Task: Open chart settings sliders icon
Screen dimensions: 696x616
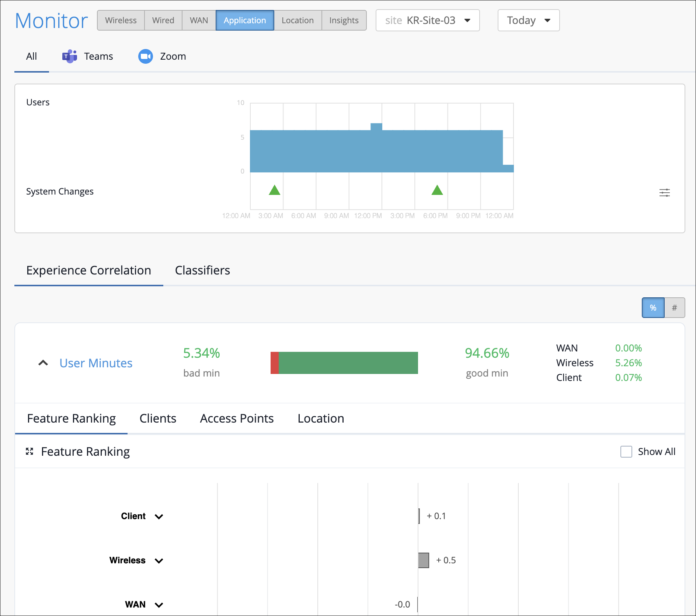Action: pos(664,192)
